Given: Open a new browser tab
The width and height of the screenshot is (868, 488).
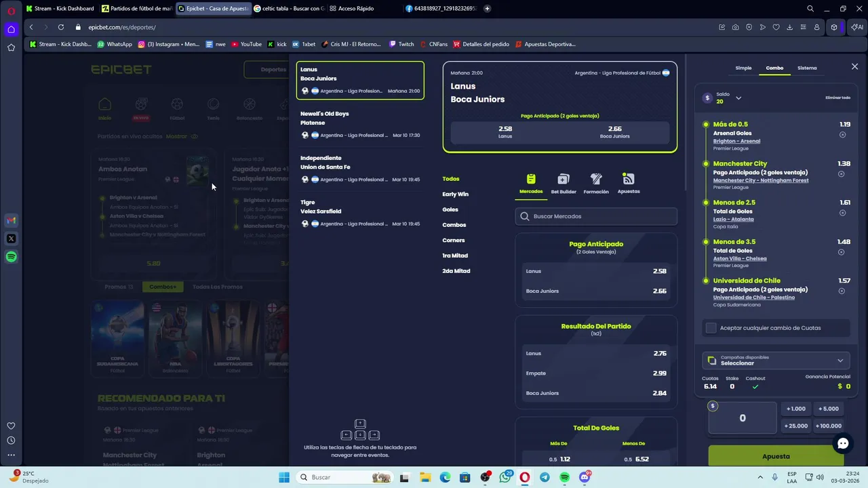Looking at the screenshot, I should 487,8.
